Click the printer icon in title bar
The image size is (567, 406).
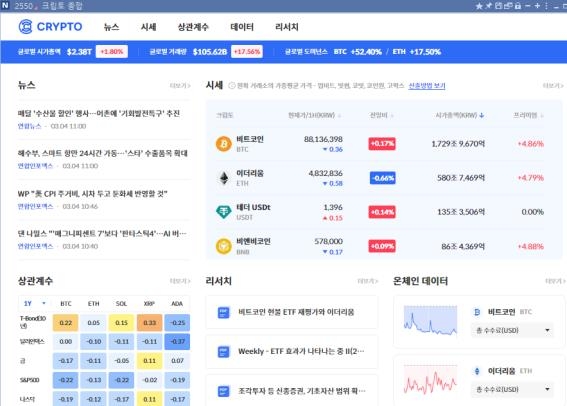(498, 6)
